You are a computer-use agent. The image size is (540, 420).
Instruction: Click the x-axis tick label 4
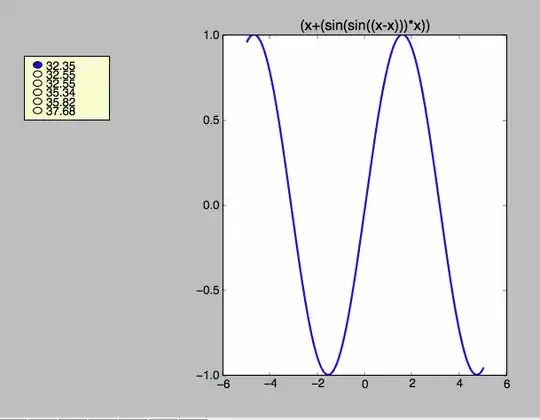(459, 384)
